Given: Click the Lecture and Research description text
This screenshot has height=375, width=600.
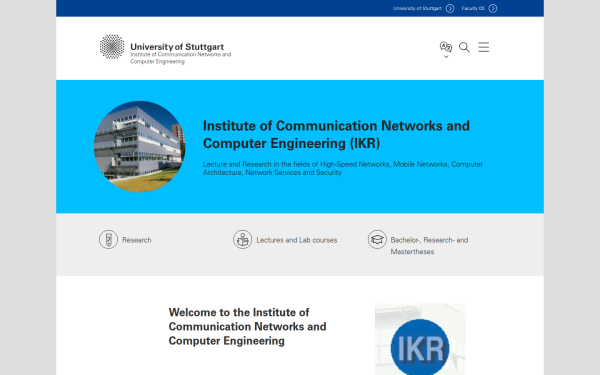Looking at the screenshot, I should 342,168.
